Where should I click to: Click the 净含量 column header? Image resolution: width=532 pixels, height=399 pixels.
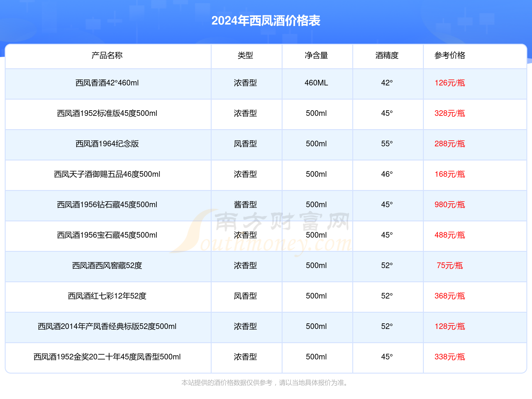(x=316, y=55)
